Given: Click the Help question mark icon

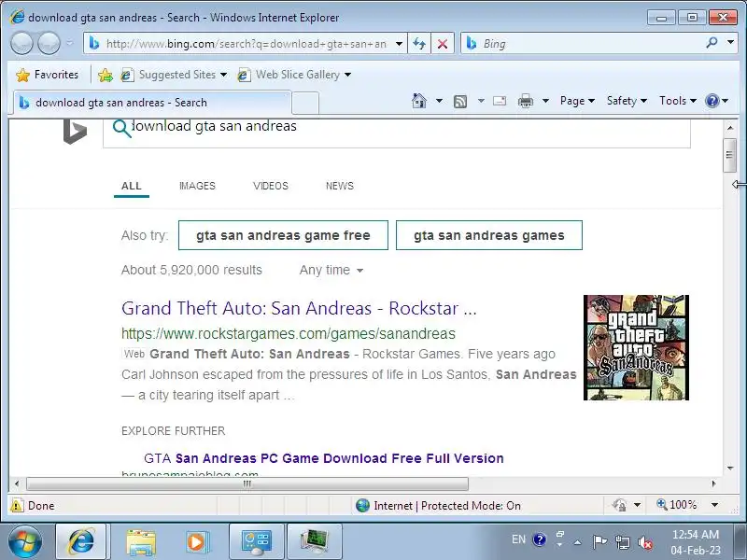Looking at the screenshot, I should pos(712,101).
